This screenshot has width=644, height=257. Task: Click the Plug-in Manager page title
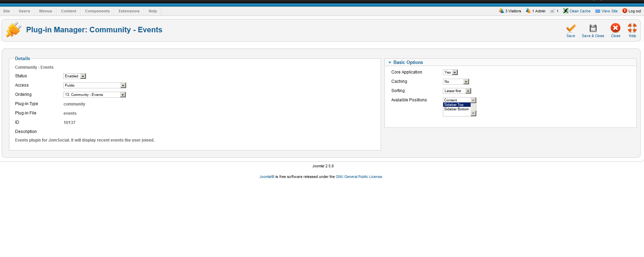click(x=94, y=30)
